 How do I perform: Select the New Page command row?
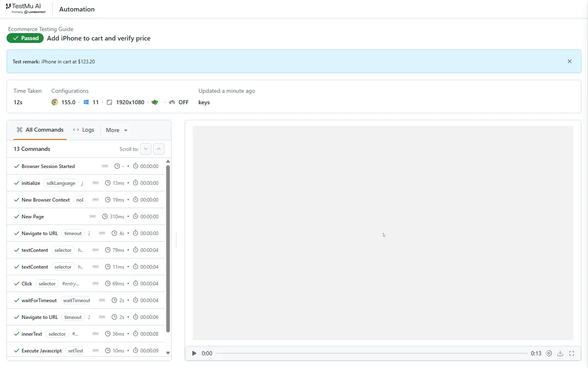86,216
